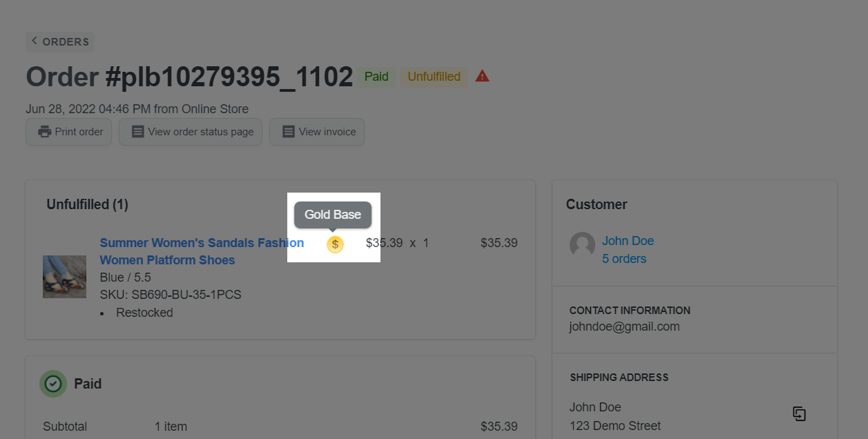Viewport: 868px width, 439px height.
Task: Click the View invoice button
Action: (317, 132)
